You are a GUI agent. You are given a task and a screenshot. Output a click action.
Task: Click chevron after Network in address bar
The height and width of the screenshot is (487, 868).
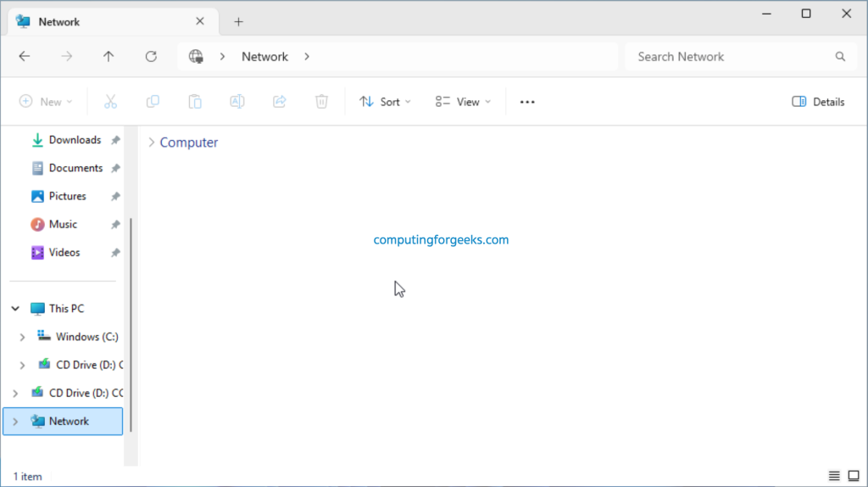click(x=307, y=57)
